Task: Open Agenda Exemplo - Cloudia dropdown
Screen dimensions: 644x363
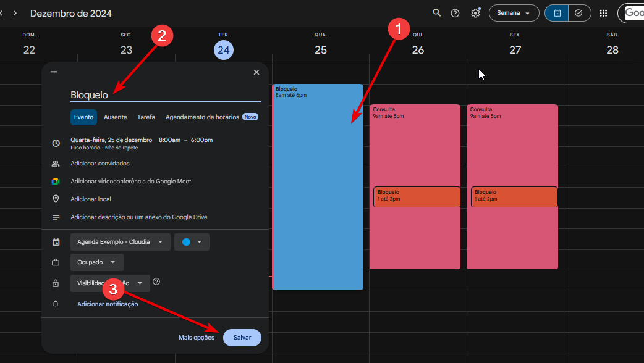Action: [x=121, y=242]
